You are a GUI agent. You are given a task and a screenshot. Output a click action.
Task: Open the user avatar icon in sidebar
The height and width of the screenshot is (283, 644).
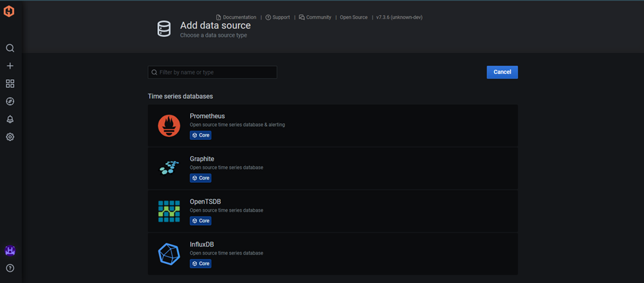pos(10,250)
